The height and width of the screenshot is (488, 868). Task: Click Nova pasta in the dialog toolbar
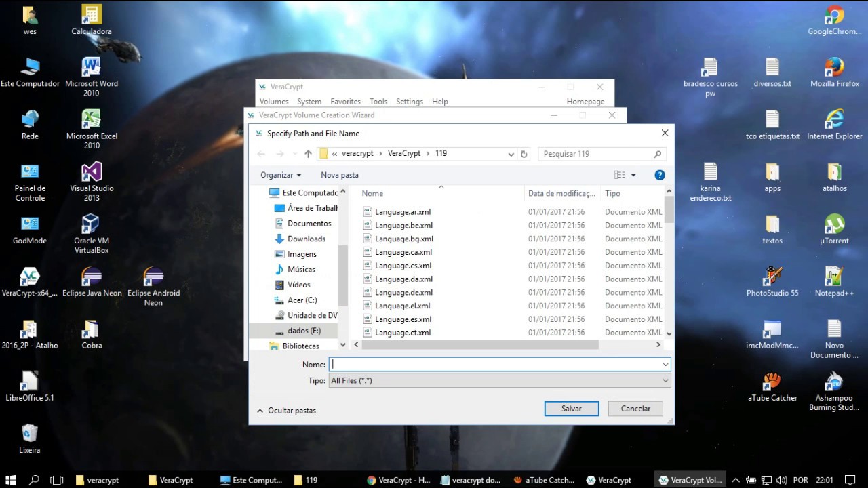tap(340, 175)
